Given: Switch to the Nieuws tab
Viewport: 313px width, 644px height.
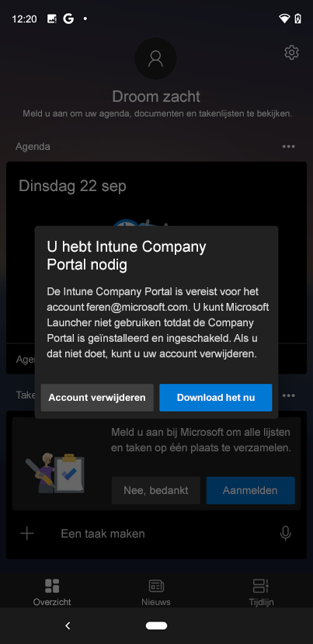Looking at the screenshot, I should click(x=156, y=593).
